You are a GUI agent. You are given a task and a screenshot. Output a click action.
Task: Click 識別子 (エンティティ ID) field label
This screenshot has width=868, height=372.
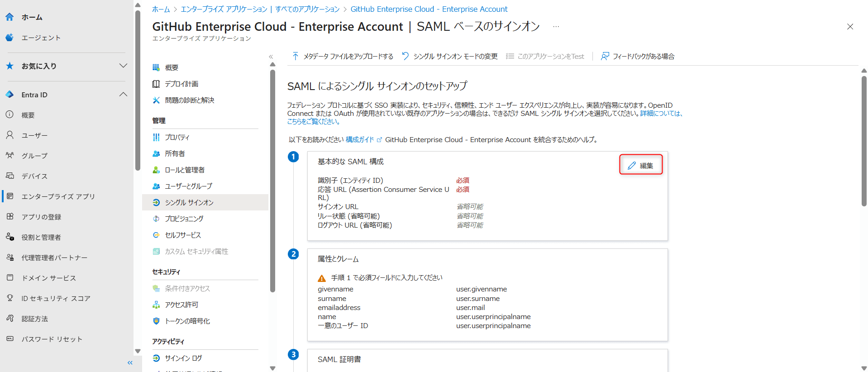pos(350,180)
